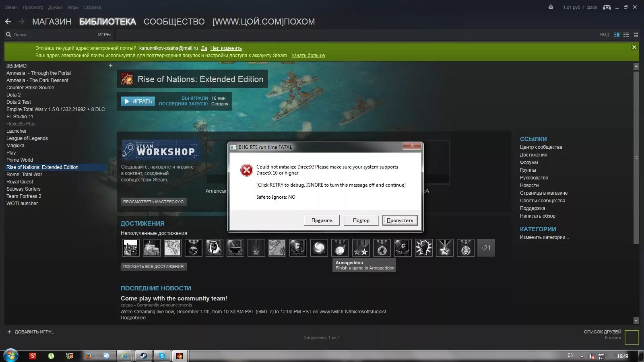
Task: Open Steam from the taskbar
Action: tap(143, 356)
